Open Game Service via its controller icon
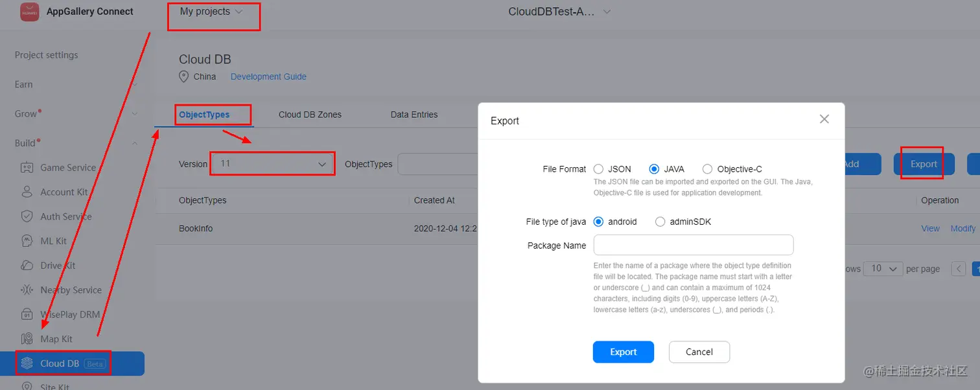This screenshot has height=390, width=980. tap(27, 168)
